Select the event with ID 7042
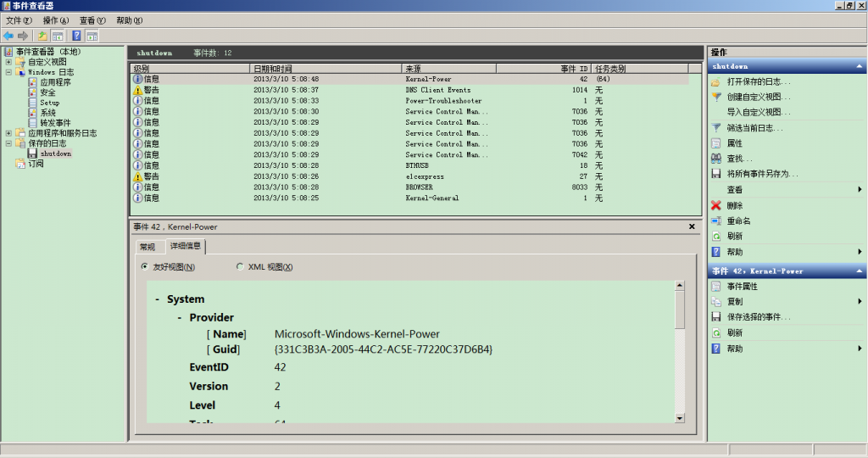The height and width of the screenshot is (458, 868). 409,154
